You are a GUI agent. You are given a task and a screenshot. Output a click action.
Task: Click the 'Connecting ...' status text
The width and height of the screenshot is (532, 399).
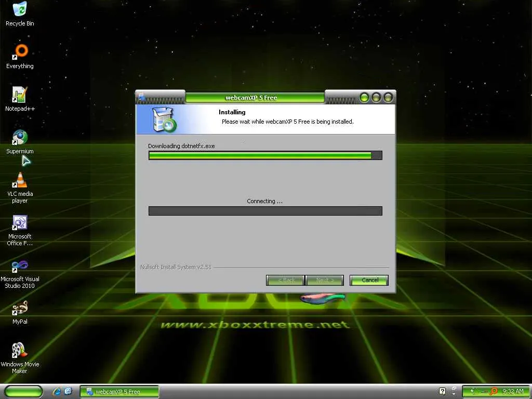click(264, 201)
